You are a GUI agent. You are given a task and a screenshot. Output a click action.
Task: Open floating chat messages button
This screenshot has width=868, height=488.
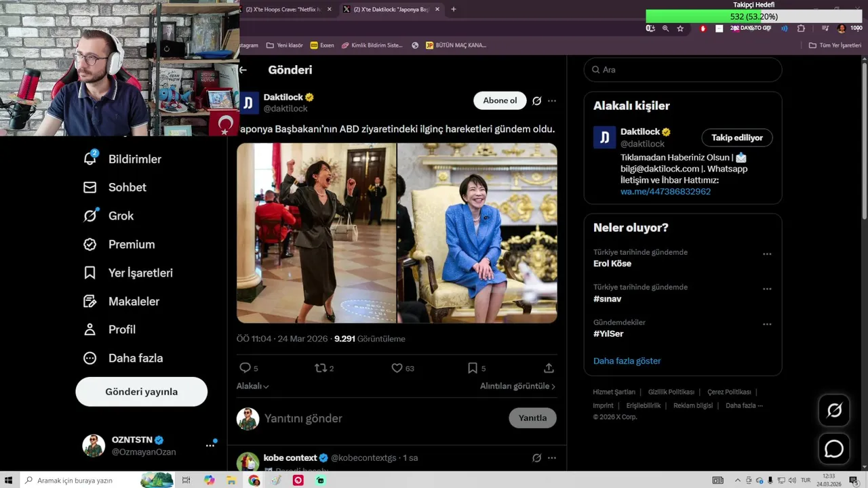(834, 449)
